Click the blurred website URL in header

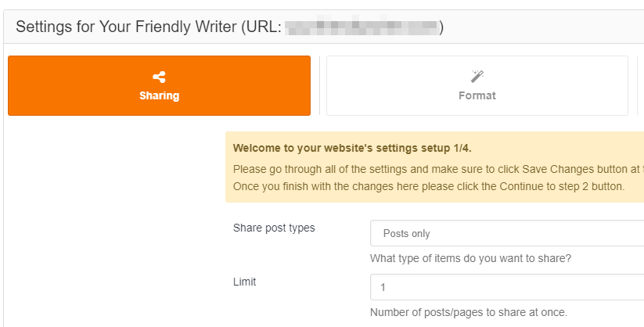(x=362, y=27)
